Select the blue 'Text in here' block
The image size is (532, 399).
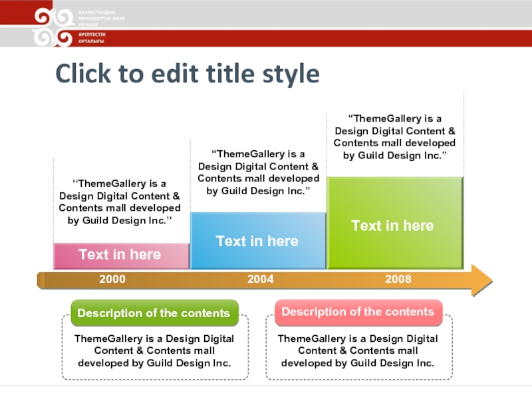tap(258, 241)
